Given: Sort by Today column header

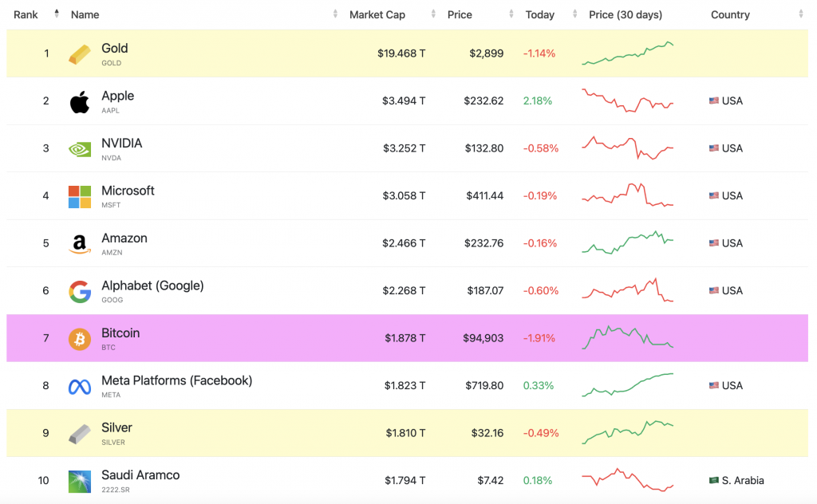Looking at the screenshot, I should coord(540,14).
